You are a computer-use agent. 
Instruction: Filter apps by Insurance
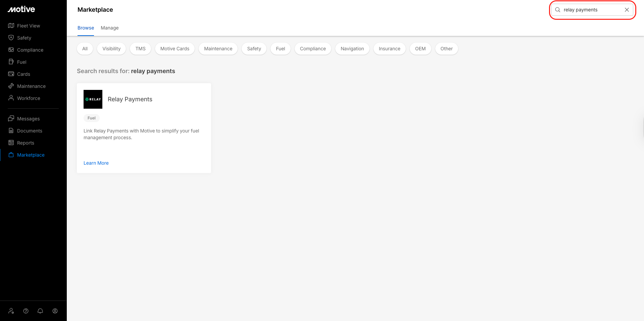(x=390, y=49)
